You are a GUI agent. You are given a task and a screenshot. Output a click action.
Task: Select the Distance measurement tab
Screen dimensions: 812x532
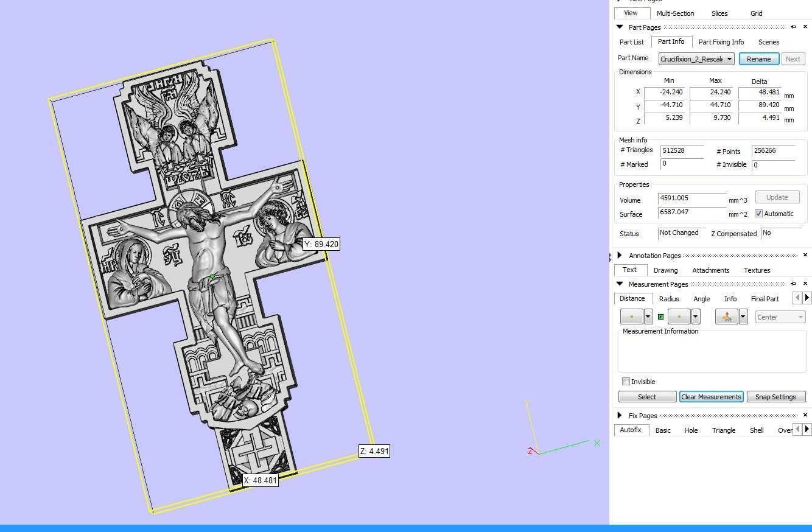point(632,298)
